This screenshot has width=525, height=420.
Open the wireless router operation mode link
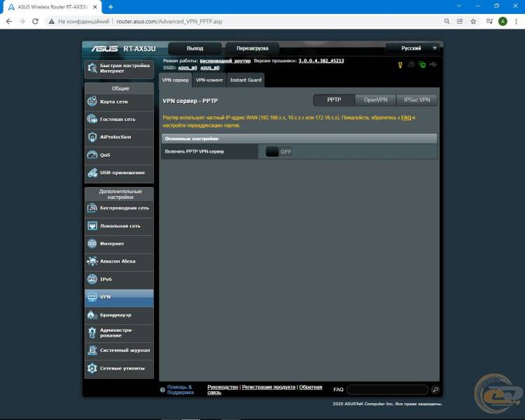tap(225, 61)
